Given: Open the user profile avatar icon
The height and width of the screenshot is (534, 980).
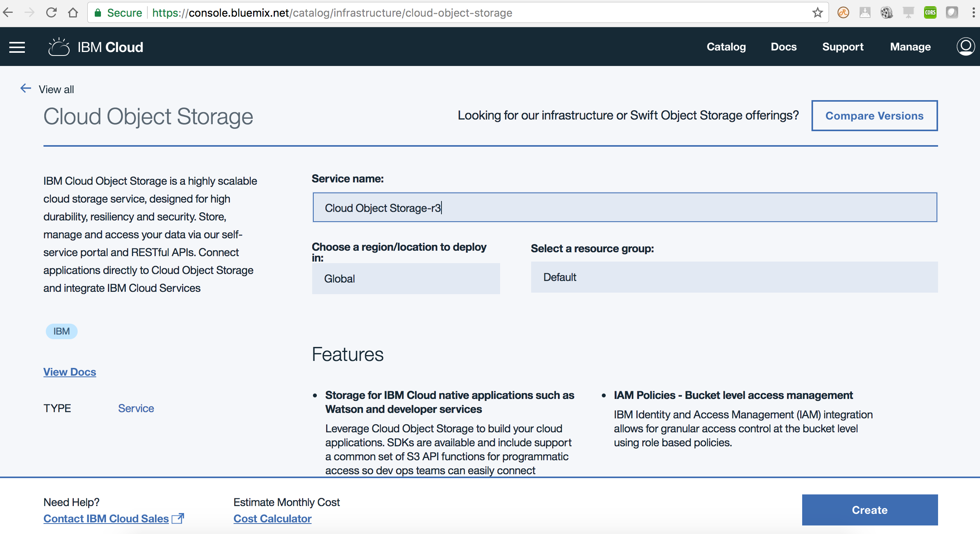Looking at the screenshot, I should click(965, 47).
